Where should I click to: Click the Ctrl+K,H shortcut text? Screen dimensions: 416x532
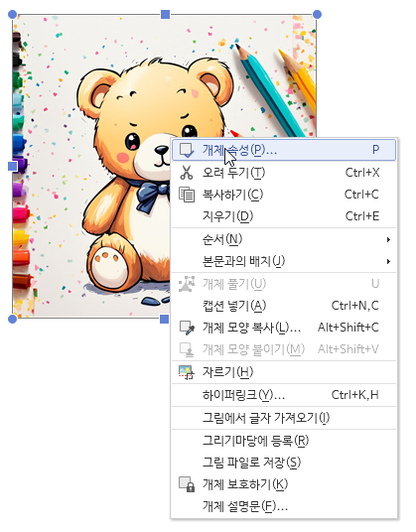point(354,395)
